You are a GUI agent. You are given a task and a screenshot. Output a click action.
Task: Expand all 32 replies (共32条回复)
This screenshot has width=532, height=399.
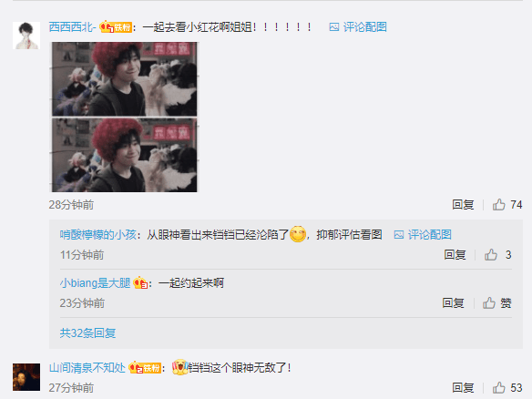click(x=87, y=332)
